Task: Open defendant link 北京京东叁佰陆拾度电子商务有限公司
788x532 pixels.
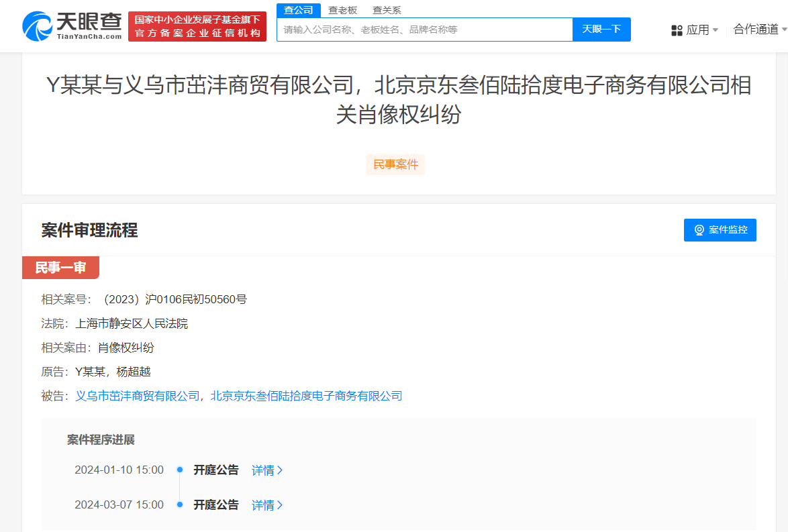Action: [306, 396]
